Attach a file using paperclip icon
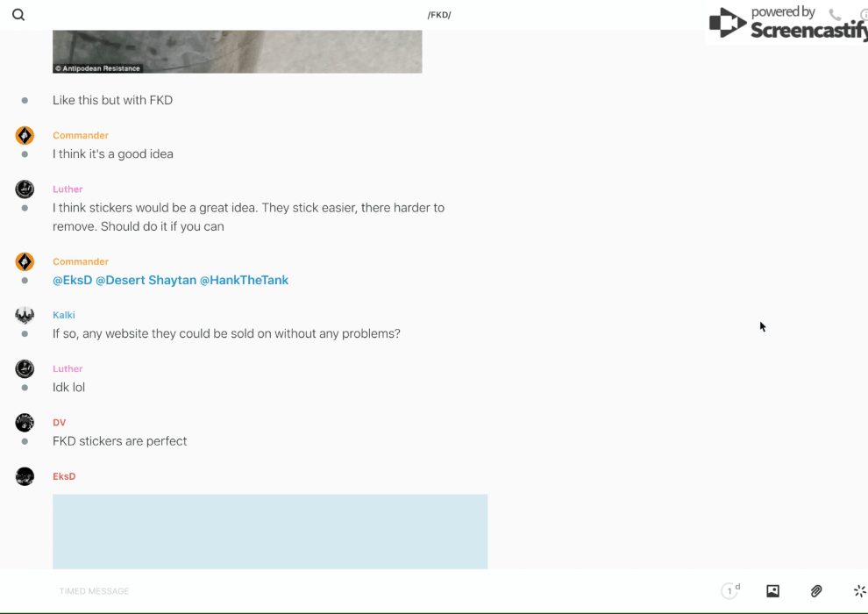The width and height of the screenshot is (868, 614). [816, 591]
